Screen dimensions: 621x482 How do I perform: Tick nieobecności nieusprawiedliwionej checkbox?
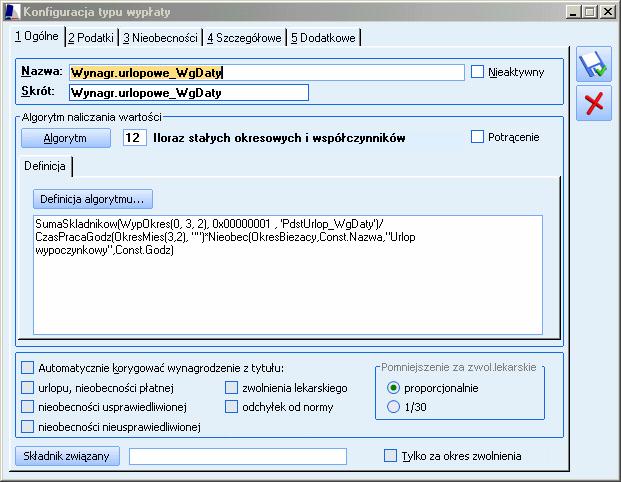(x=27, y=427)
